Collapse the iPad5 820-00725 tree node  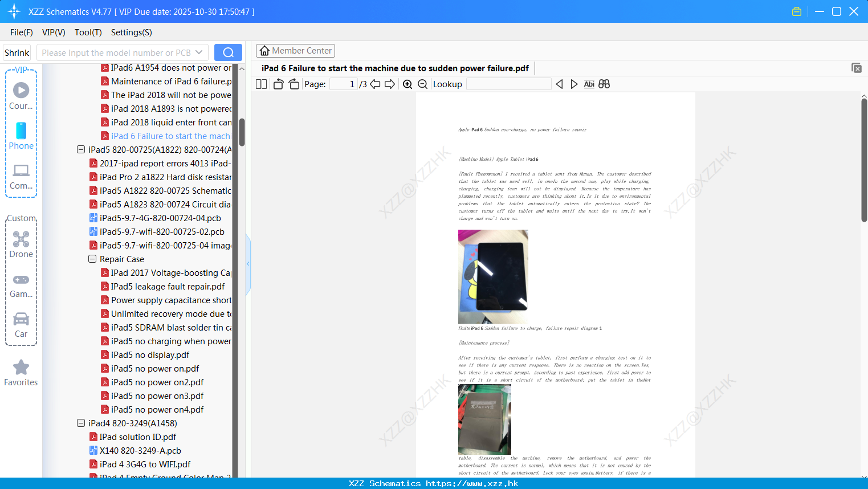[81, 150]
